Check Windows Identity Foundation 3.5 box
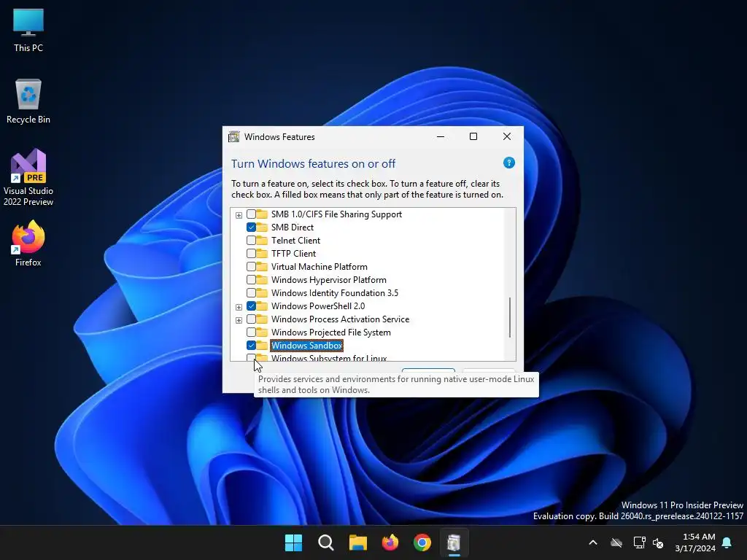The width and height of the screenshot is (747, 560). point(251,293)
